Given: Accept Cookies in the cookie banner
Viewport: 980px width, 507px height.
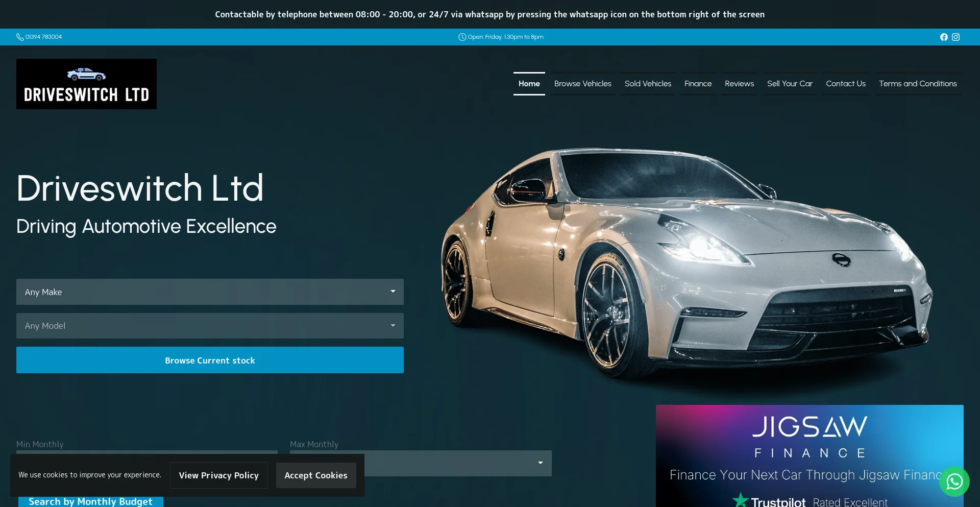Looking at the screenshot, I should (316, 475).
